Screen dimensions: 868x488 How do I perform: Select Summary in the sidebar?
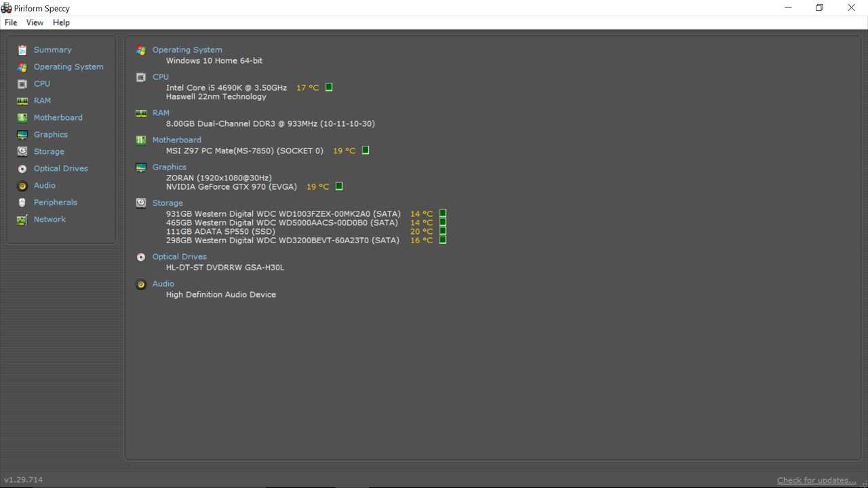(53, 50)
